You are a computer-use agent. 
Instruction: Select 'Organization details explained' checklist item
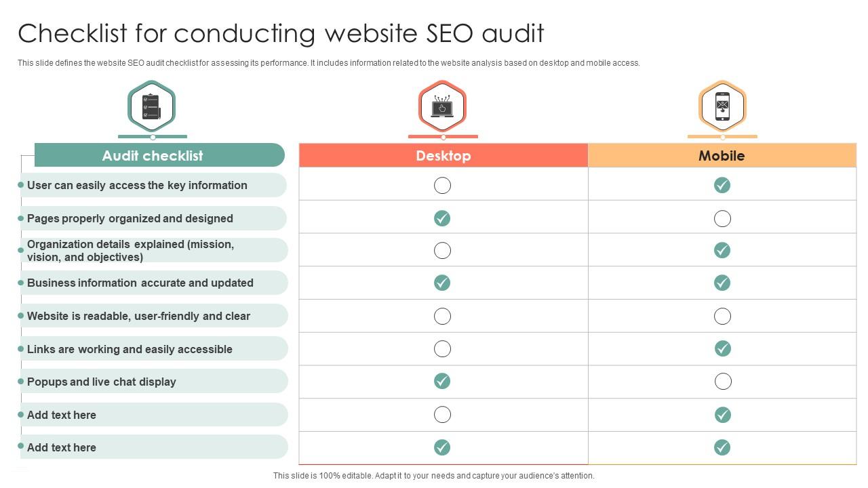point(130,250)
